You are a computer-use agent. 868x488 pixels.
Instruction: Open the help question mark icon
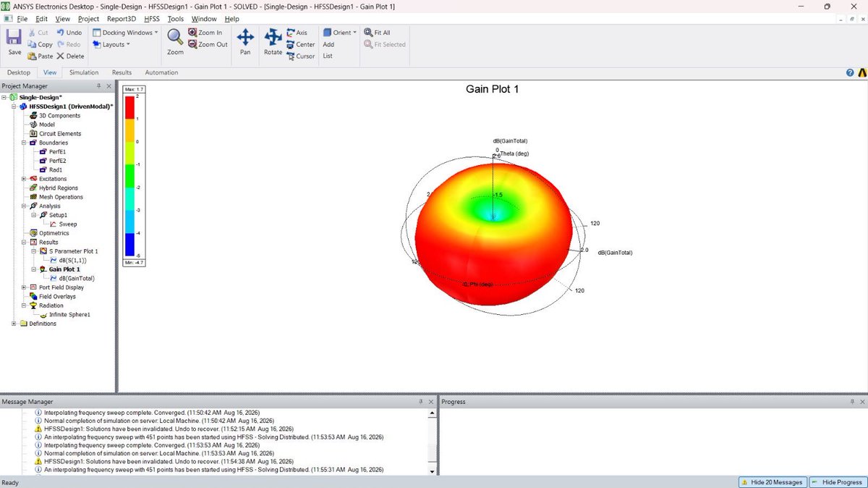pyautogui.click(x=850, y=72)
